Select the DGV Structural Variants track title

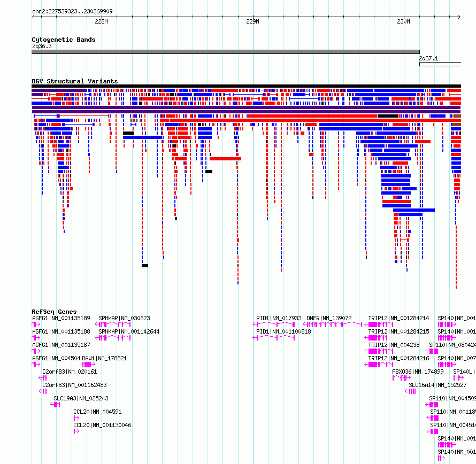click(75, 81)
